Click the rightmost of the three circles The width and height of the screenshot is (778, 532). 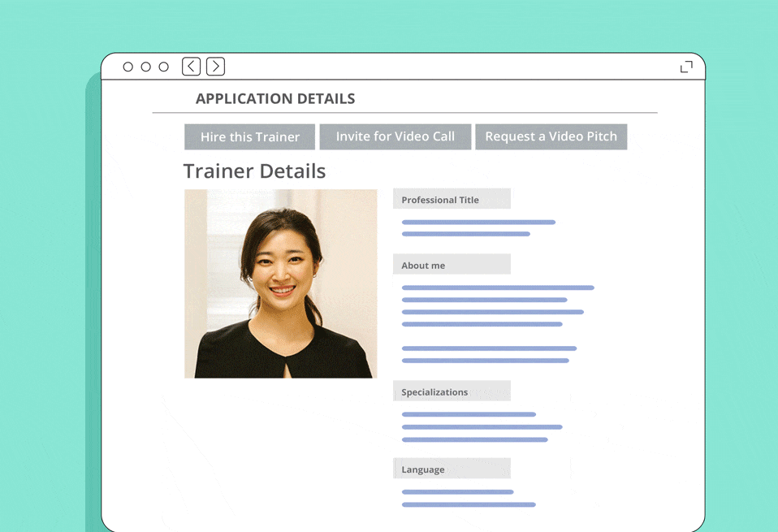tap(163, 67)
